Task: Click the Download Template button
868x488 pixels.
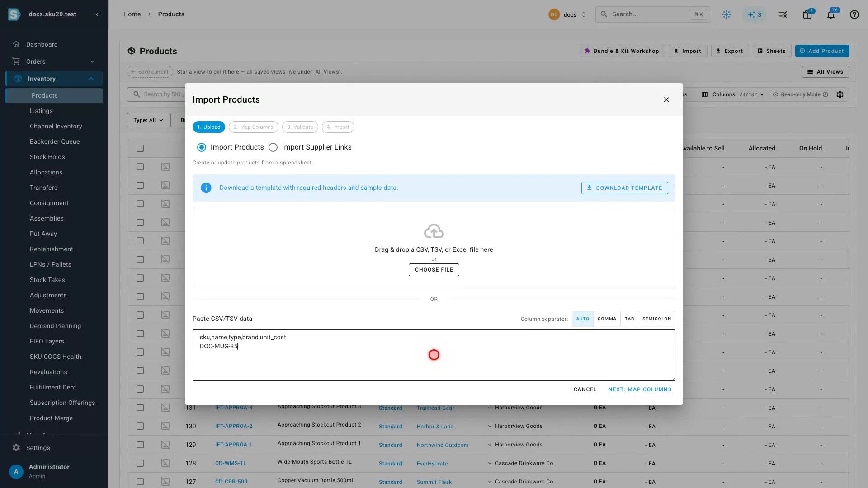Action: (x=624, y=188)
